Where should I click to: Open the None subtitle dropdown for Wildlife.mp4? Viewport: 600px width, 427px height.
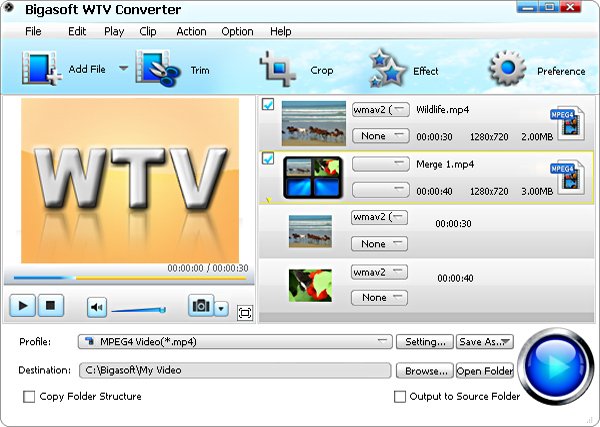[x=380, y=136]
